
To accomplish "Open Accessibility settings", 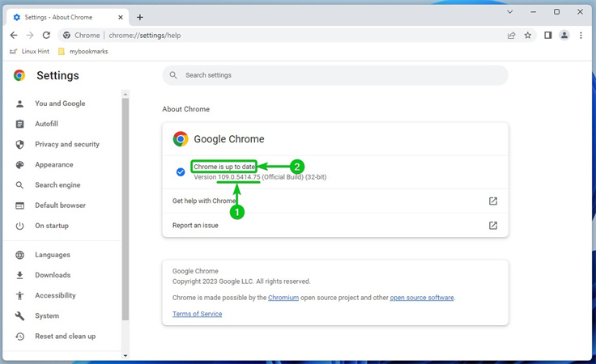I will (55, 295).
